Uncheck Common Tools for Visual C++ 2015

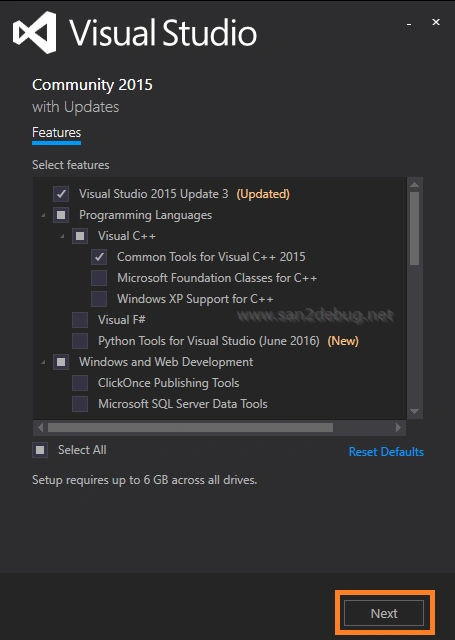pyautogui.click(x=99, y=257)
